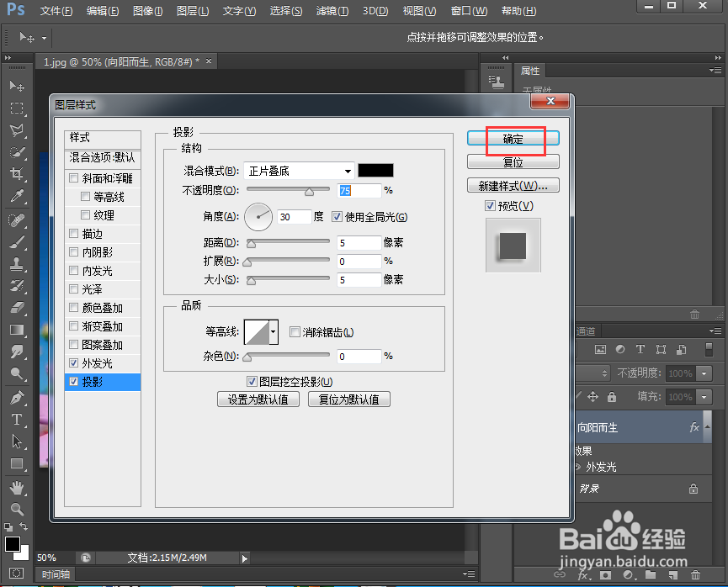Check the 消除锯齿 checkbox

[295, 332]
